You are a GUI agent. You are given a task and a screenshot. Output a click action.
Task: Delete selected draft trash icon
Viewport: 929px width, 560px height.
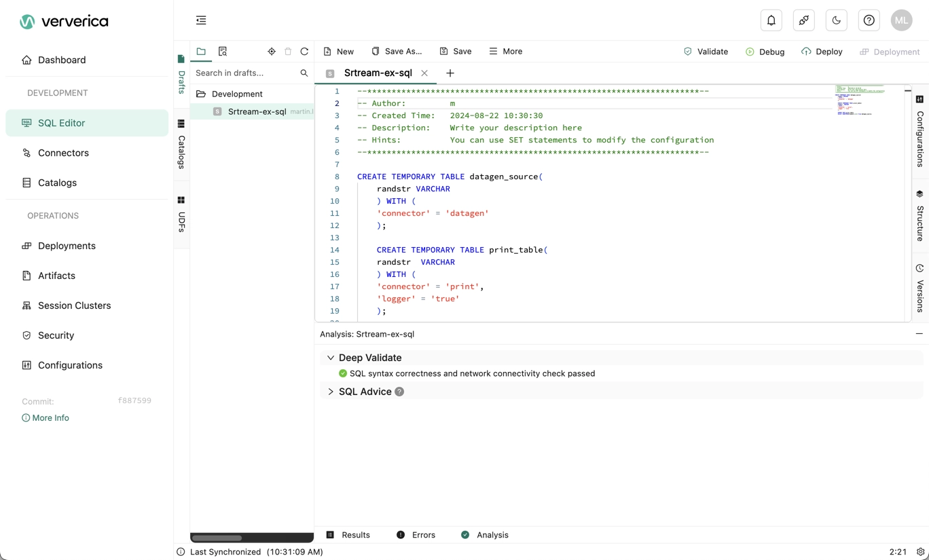pos(288,52)
